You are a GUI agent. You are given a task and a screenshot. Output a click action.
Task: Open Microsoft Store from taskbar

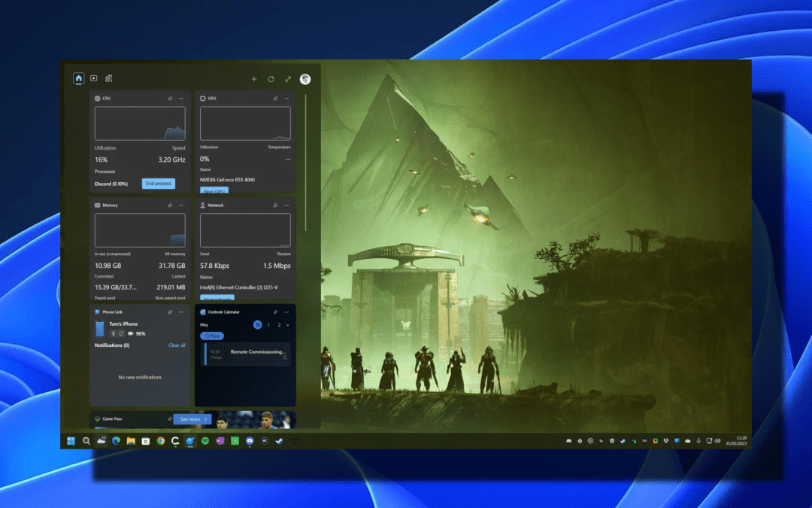pos(146,441)
